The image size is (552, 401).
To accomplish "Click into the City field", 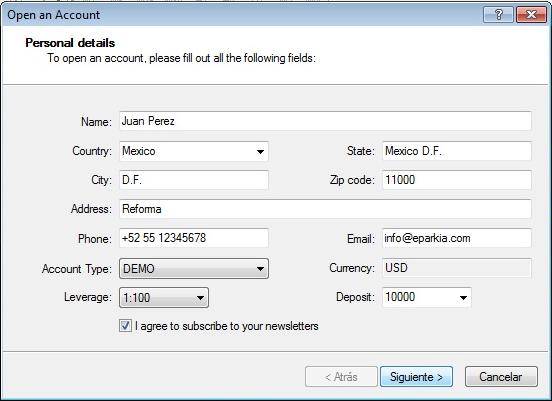I will [x=194, y=180].
